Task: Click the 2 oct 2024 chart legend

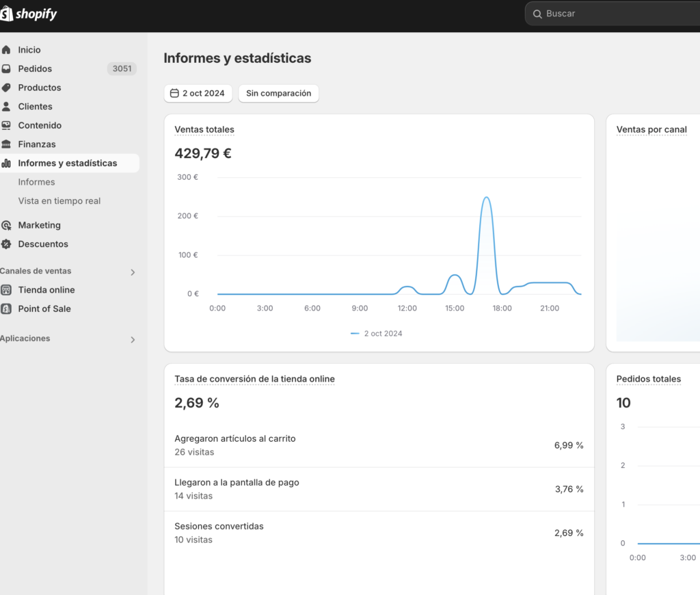Action: (x=377, y=334)
